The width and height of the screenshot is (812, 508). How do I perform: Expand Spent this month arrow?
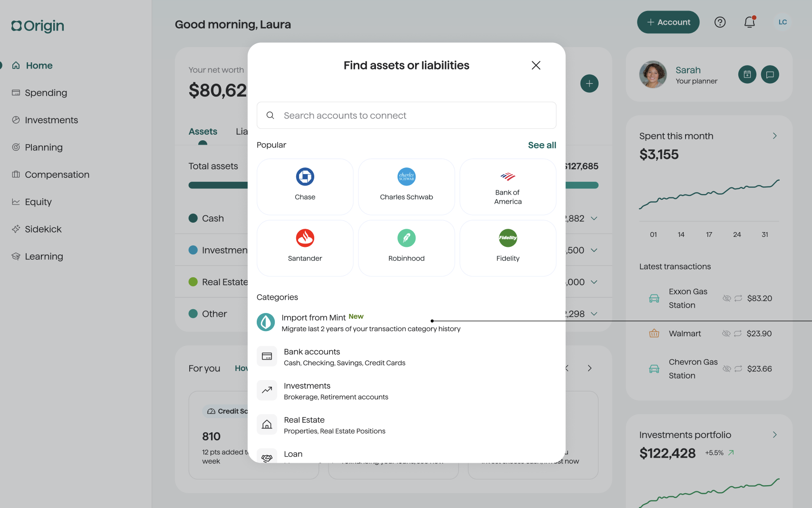(x=774, y=136)
